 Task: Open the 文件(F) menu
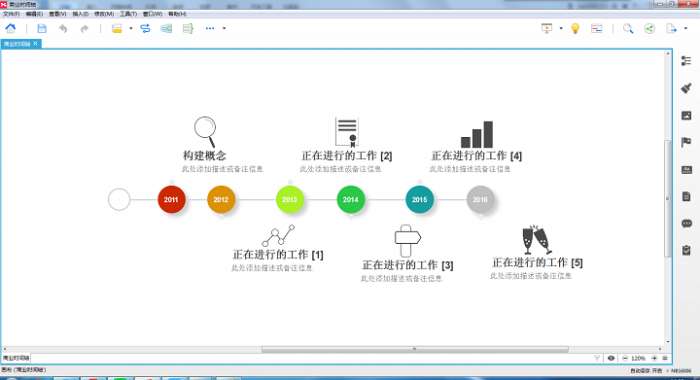click(x=11, y=14)
